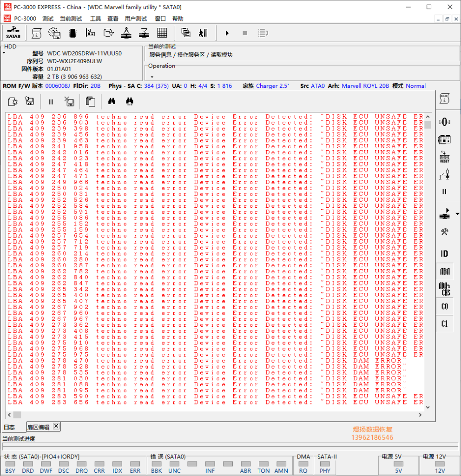Click the architecture value Marvell ROYL 20B
This screenshot has height=476, width=461.
(x=365, y=86)
